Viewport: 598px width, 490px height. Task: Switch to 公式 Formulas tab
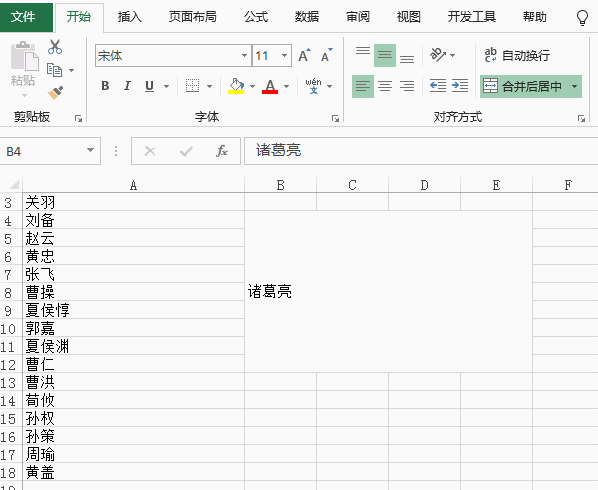click(x=256, y=17)
